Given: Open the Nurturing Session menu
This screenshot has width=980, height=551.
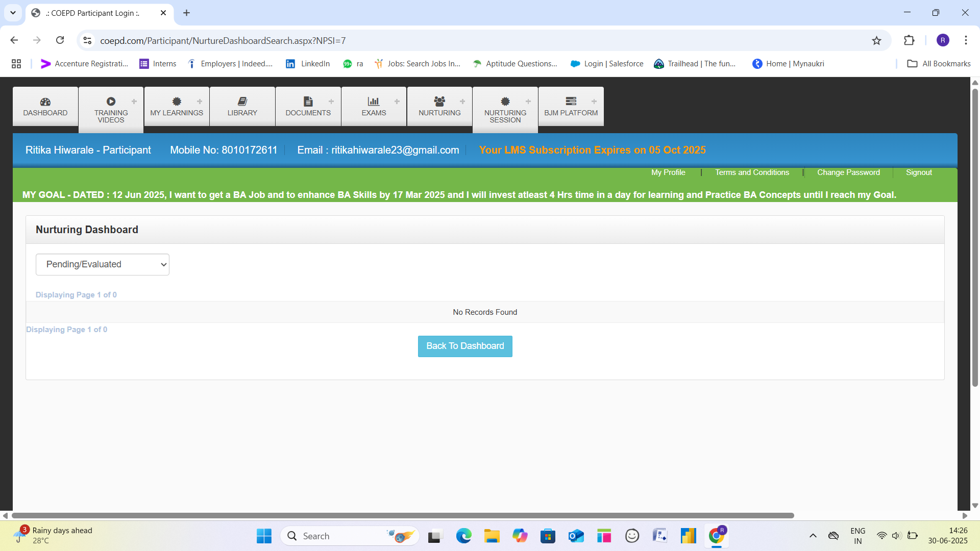Looking at the screenshot, I should [505, 116].
